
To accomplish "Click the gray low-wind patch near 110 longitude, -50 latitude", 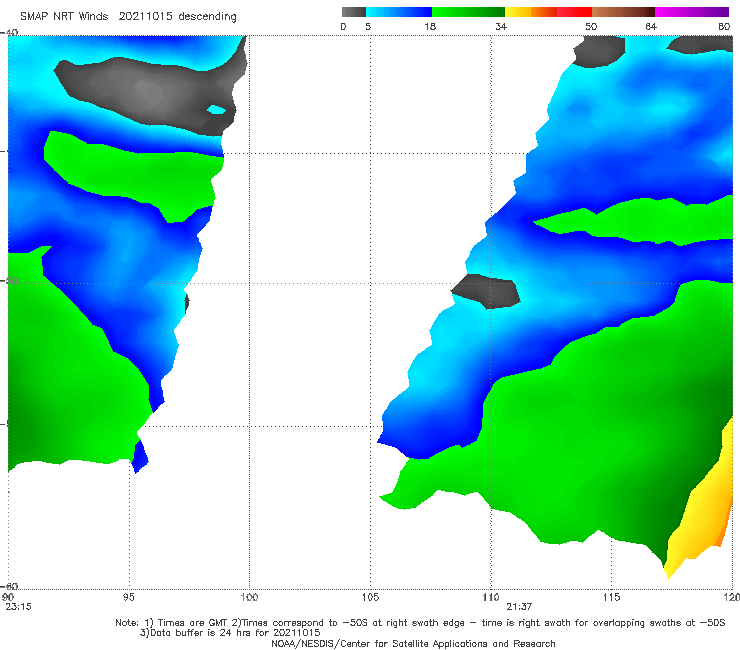I will tap(486, 291).
